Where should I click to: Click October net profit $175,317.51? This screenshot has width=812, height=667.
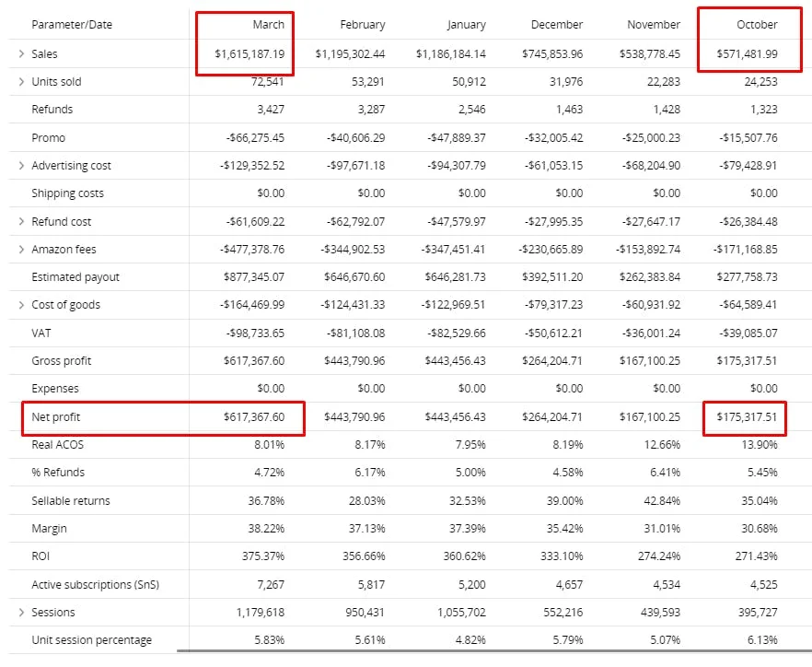click(x=747, y=416)
